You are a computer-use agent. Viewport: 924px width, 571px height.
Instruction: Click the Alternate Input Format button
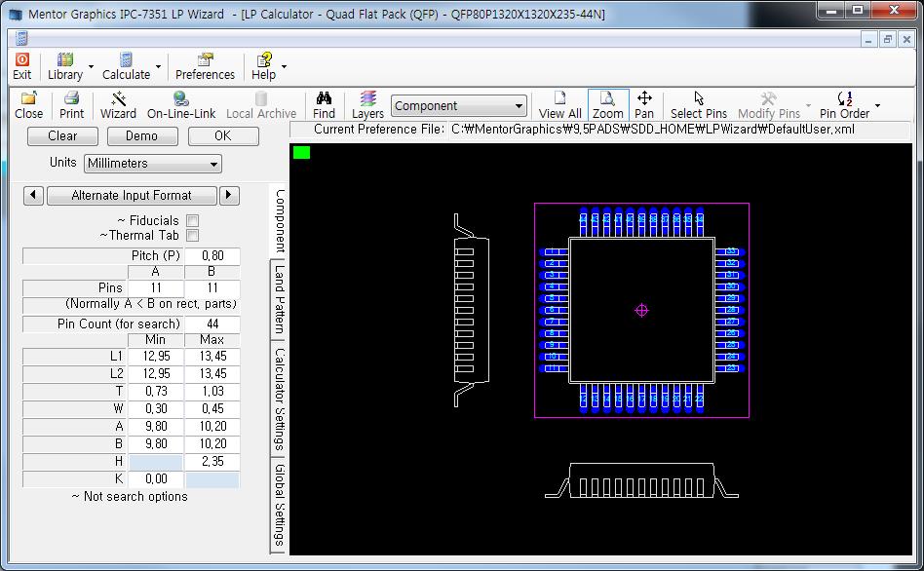pos(132,196)
